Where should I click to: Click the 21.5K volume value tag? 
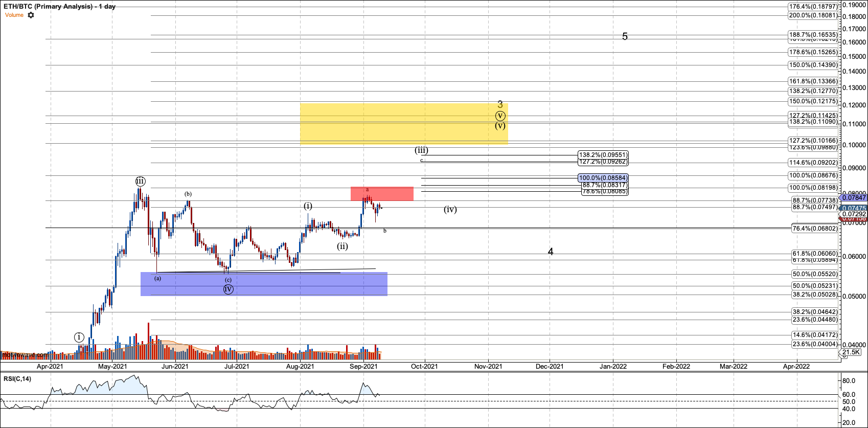[851, 352]
